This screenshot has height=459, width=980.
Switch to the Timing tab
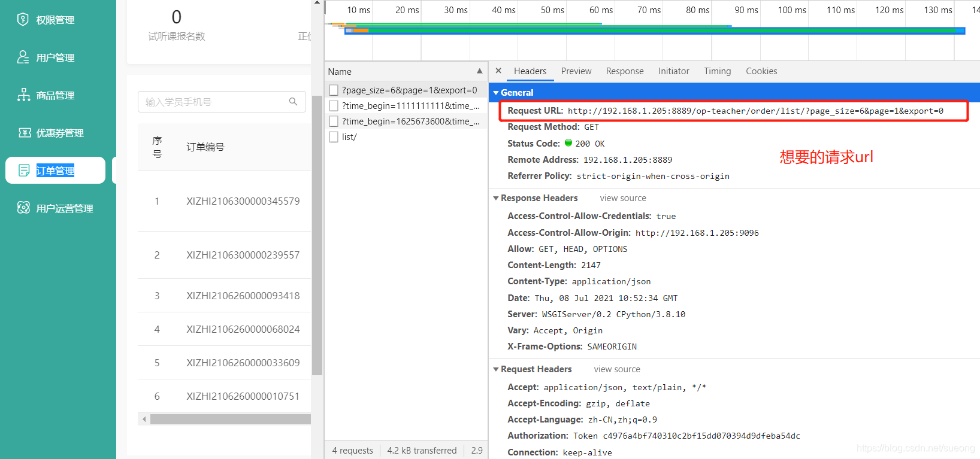click(x=718, y=71)
